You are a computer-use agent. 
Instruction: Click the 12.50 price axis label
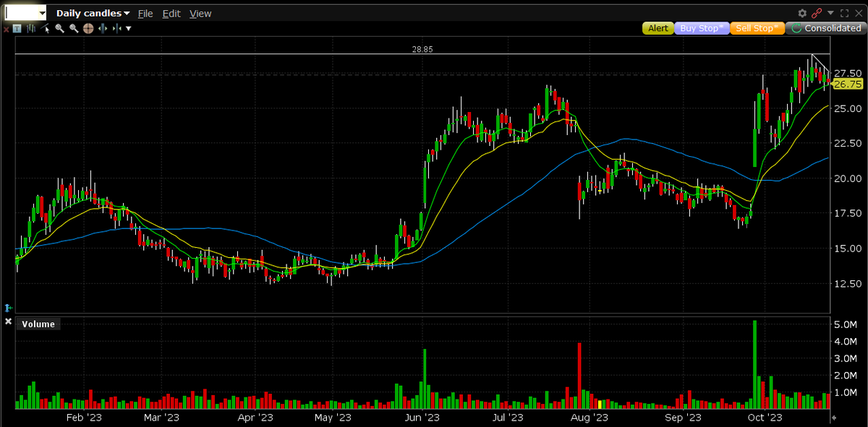[847, 283]
